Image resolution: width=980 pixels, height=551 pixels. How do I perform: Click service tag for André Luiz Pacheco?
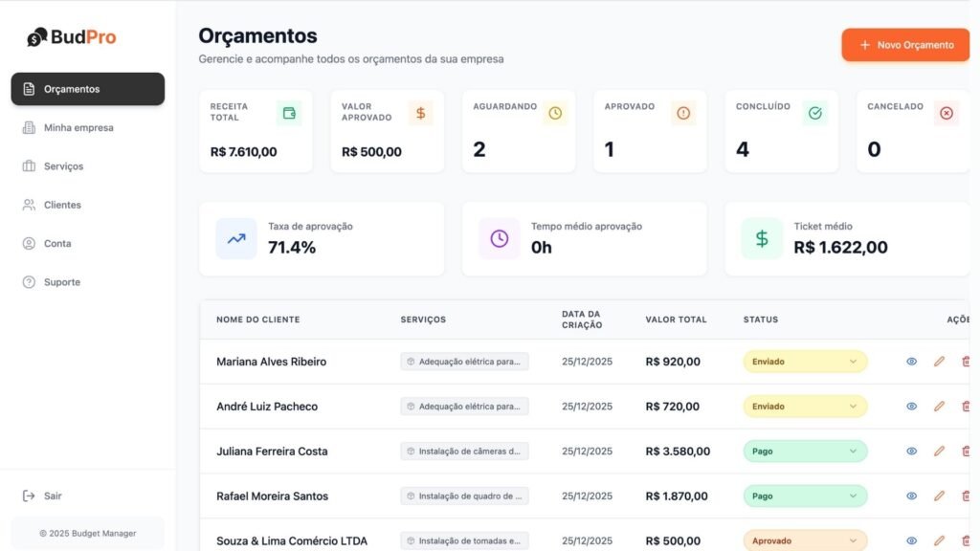pyautogui.click(x=464, y=407)
